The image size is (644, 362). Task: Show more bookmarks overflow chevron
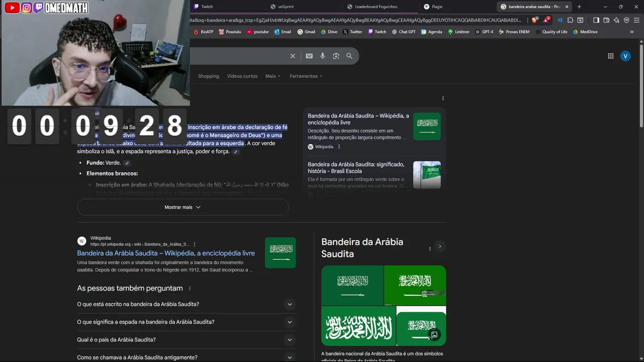pyautogui.click(x=632, y=32)
